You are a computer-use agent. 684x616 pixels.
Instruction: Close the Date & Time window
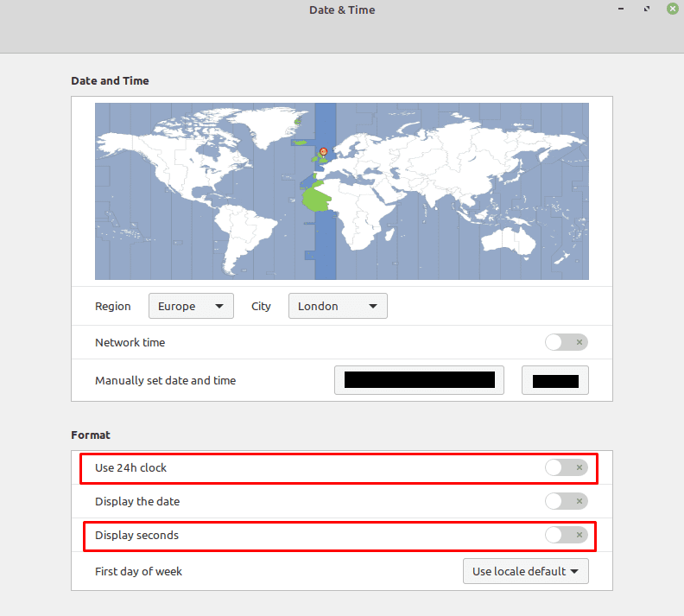[x=673, y=9]
